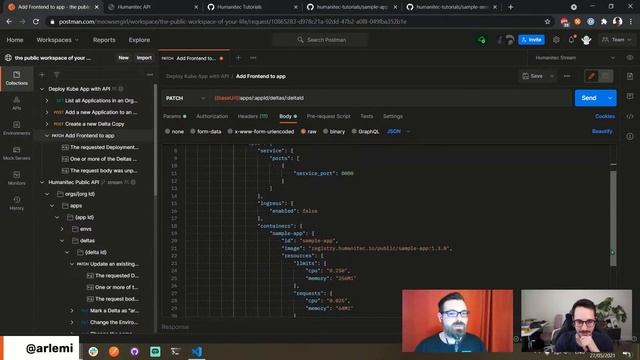The height and width of the screenshot is (360, 640).
Task: Open the APIs sidebar panel
Action: click(x=16, y=103)
